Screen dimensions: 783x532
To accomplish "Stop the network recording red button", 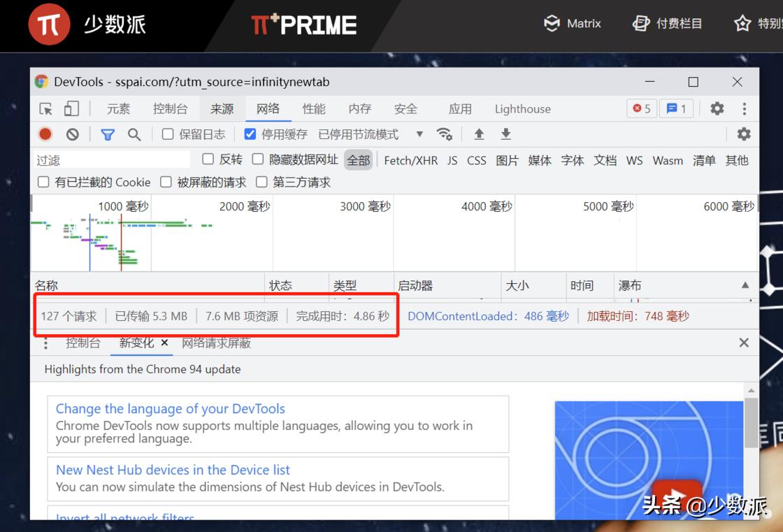I will click(43, 134).
